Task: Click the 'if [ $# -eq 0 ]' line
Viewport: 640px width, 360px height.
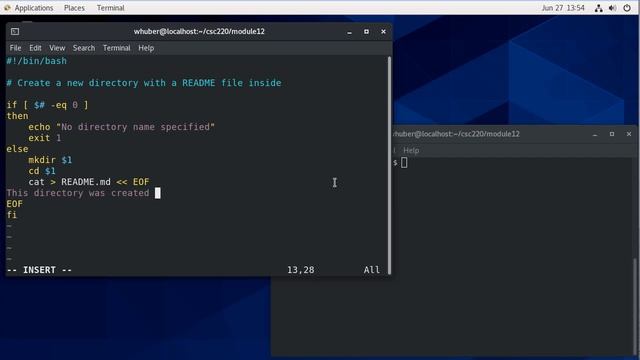Action: [x=47, y=105]
